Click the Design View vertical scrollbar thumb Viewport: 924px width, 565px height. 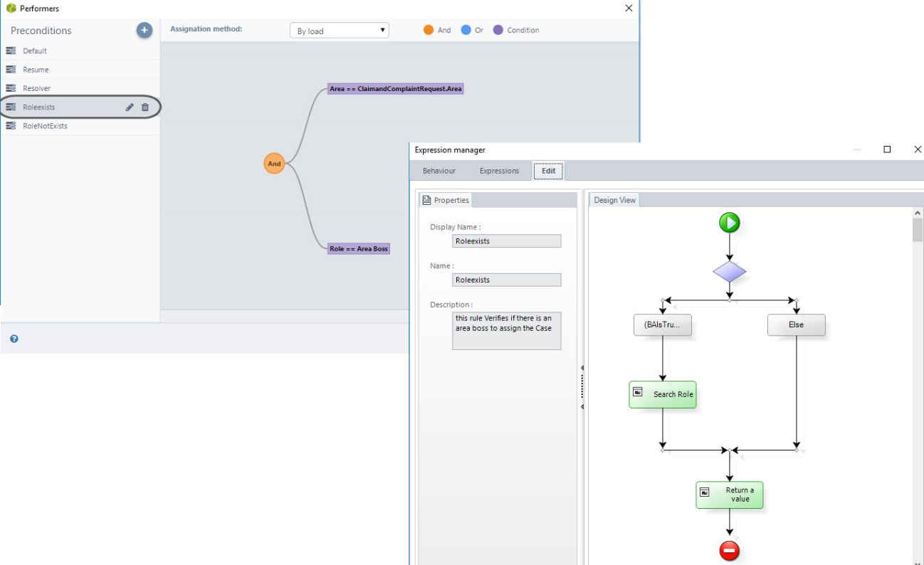point(918,231)
